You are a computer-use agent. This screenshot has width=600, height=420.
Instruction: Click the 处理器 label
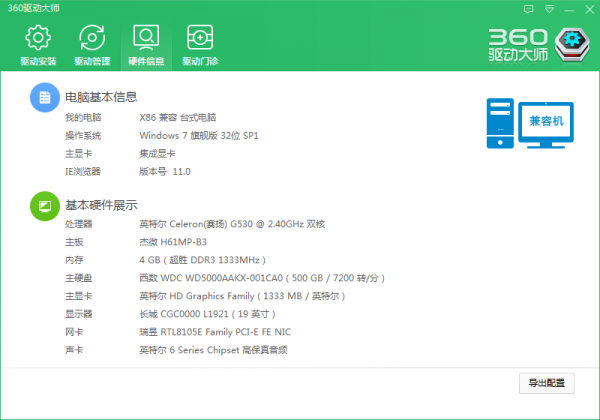78,224
